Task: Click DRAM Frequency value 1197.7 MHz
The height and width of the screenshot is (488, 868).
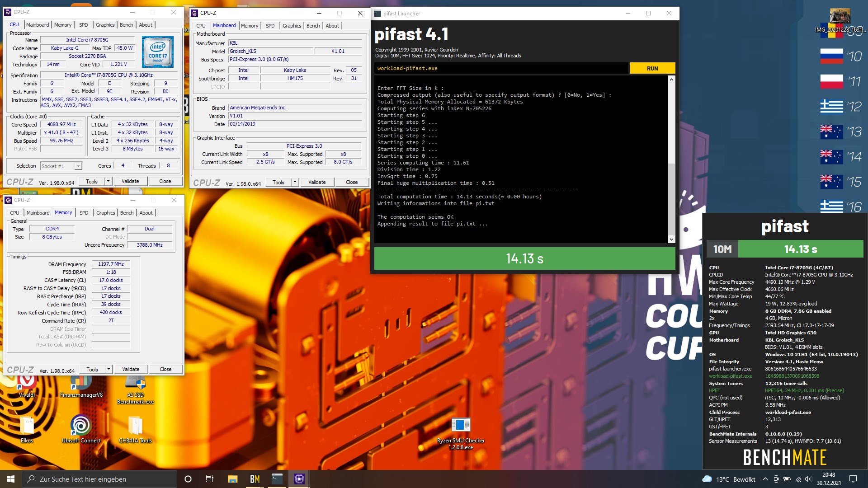Action: point(111,264)
